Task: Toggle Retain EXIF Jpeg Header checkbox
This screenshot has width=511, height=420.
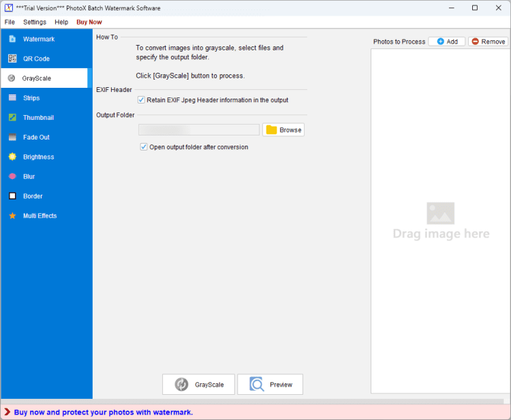Action: 141,100
